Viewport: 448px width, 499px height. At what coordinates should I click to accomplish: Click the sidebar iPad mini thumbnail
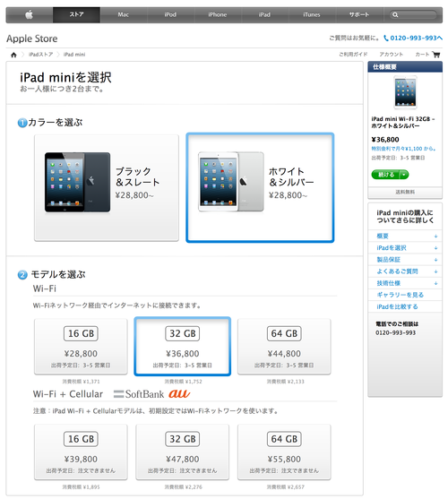[x=405, y=92]
